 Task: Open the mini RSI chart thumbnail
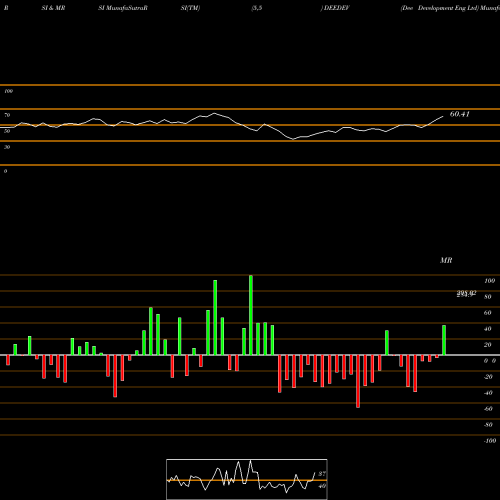pyautogui.click(x=247, y=479)
